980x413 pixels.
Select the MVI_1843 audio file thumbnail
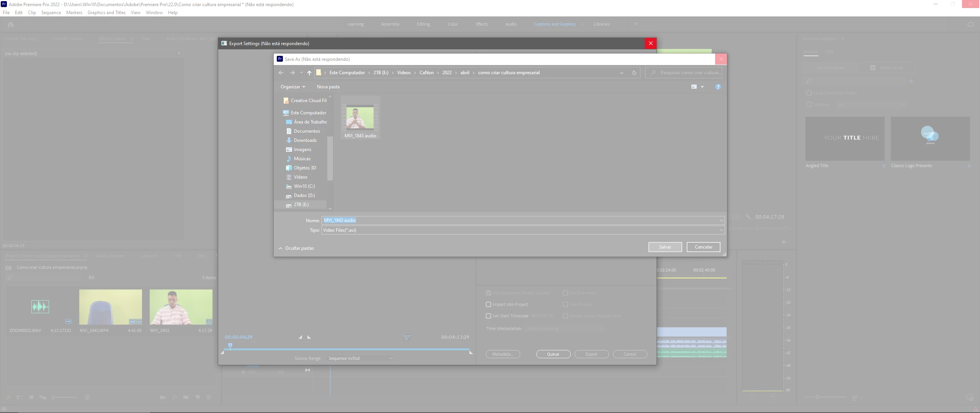[360, 119]
